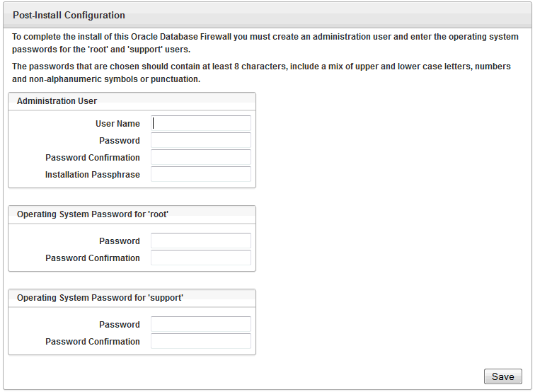The image size is (535, 392).
Task: Click Password Confirmation label in root section
Action: pos(93,258)
